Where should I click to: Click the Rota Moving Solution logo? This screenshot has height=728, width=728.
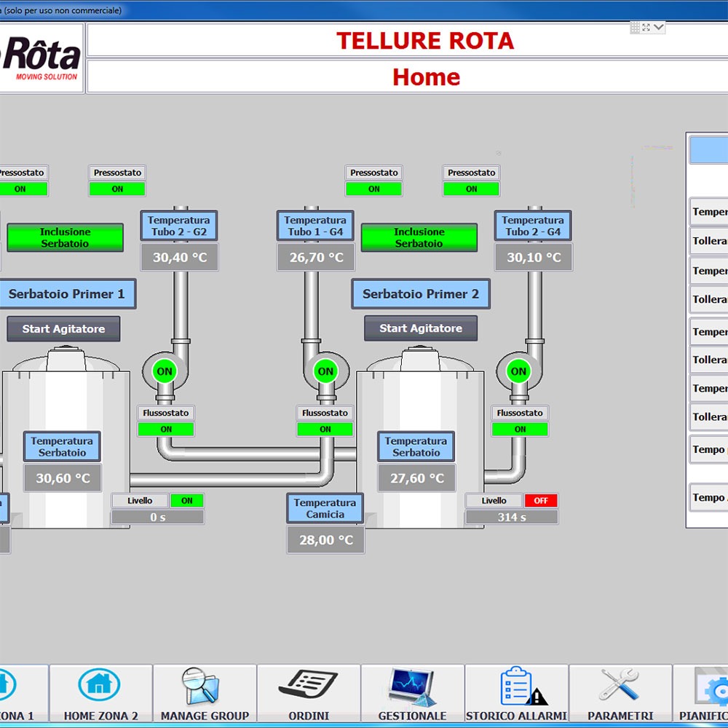coord(41,58)
